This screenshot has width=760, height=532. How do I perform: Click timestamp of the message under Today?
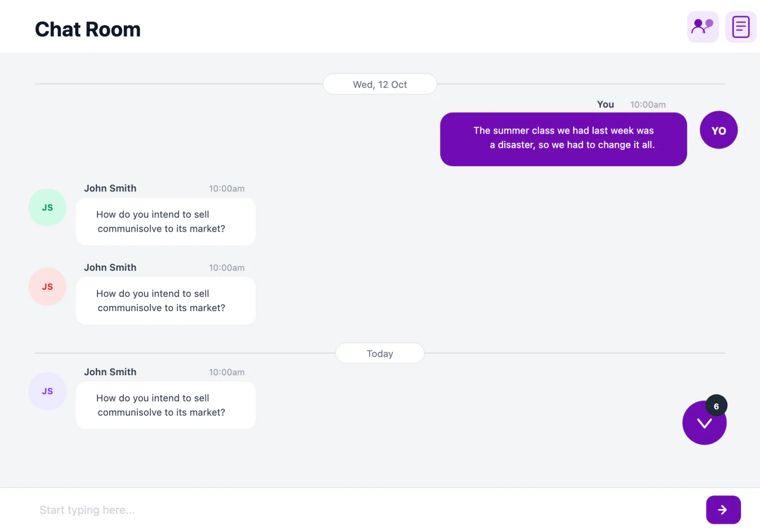[x=227, y=372]
